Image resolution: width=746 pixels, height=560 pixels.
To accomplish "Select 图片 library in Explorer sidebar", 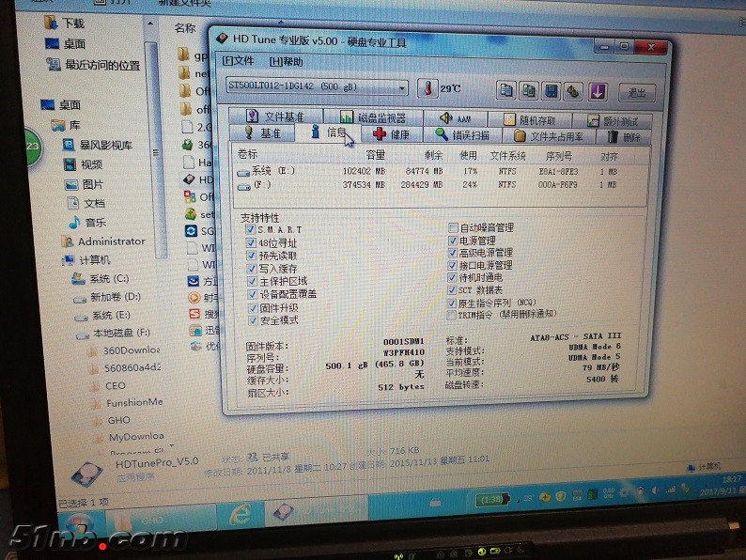I will tap(84, 184).
